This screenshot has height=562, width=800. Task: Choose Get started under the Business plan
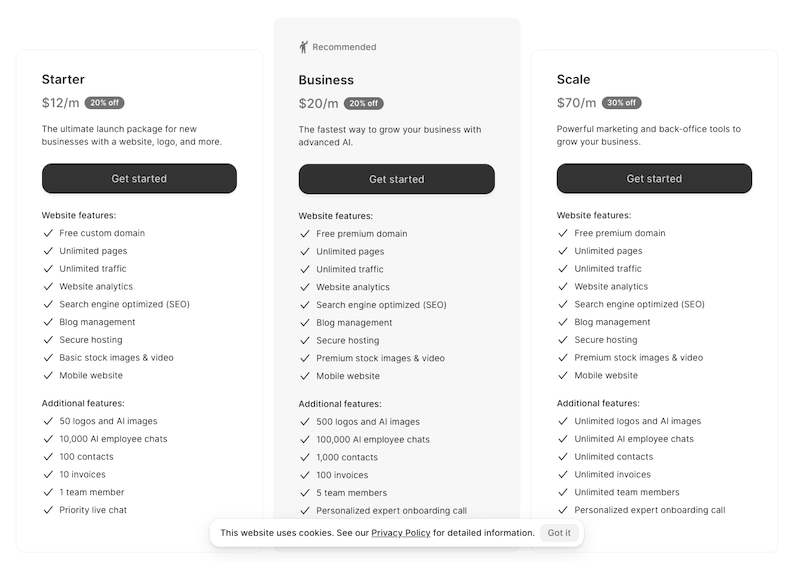pyautogui.click(x=396, y=180)
